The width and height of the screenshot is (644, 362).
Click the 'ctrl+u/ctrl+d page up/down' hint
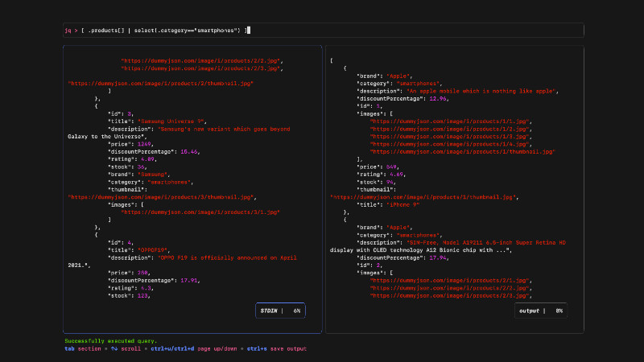click(194, 349)
